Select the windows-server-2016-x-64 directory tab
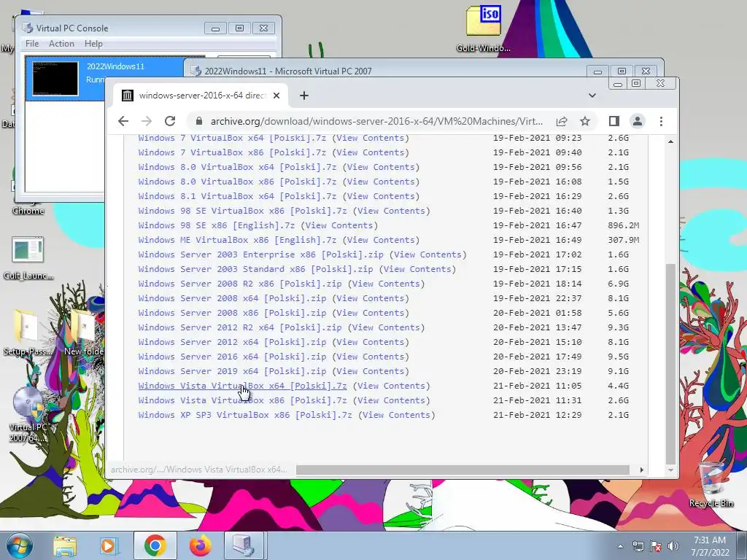 coord(200,96)
